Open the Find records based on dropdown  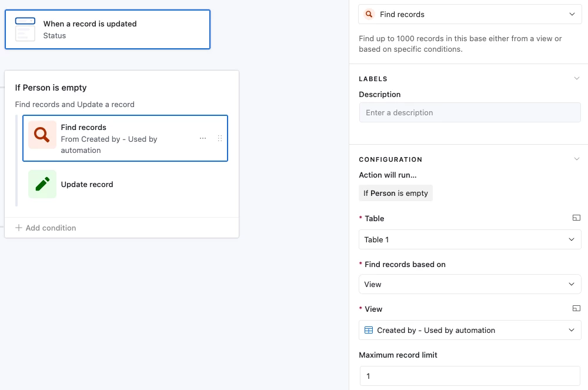[470, 284]
